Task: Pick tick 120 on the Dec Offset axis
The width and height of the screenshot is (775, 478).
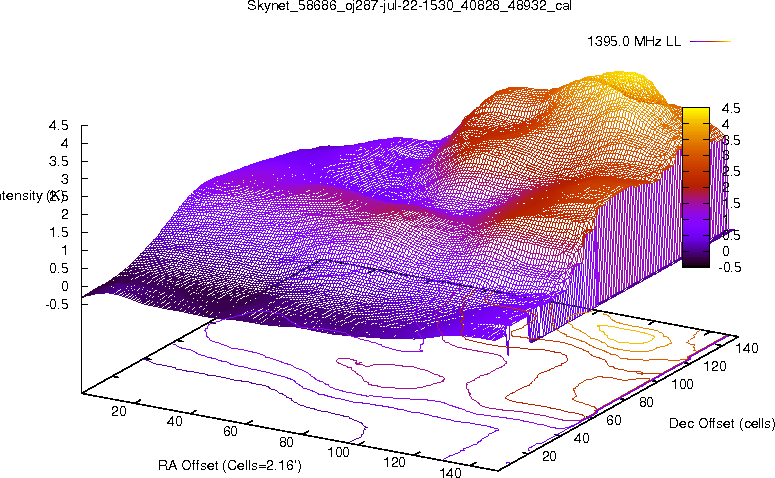Action: pyautogui.click(x=715, y=366)
